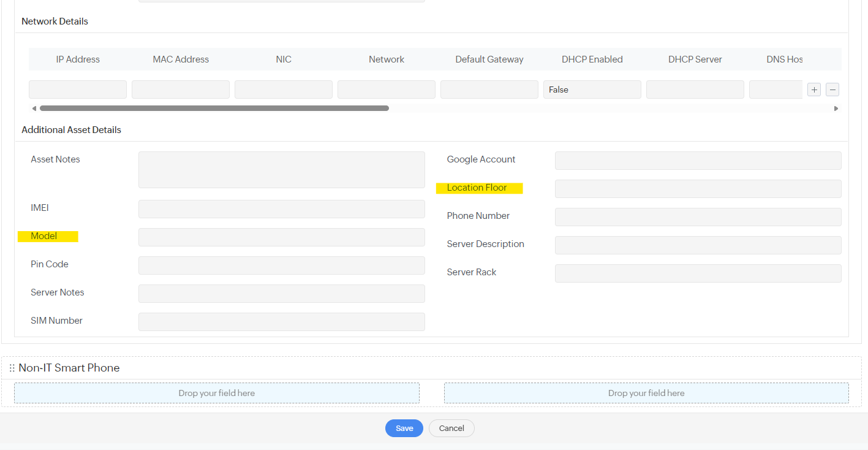Image resolution: width=868 pixels, height=450 pixels.
Task: Click the Phone Number input field
Action: click(698, 217)
